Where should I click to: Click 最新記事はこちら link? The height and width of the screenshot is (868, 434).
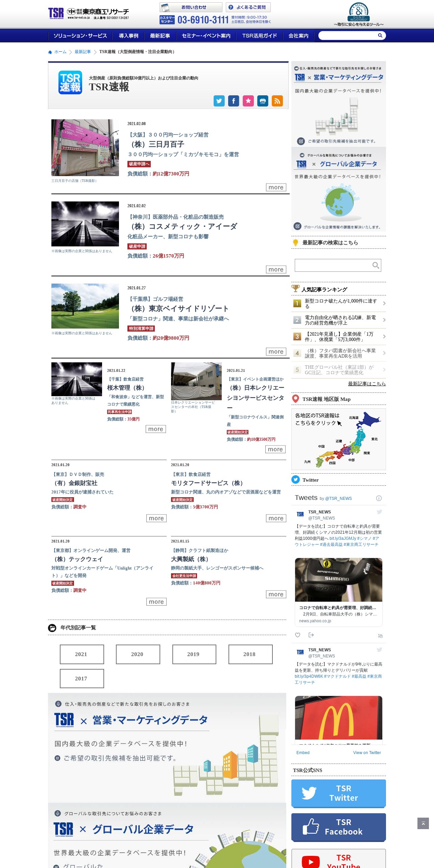click(x=367, y=384)
